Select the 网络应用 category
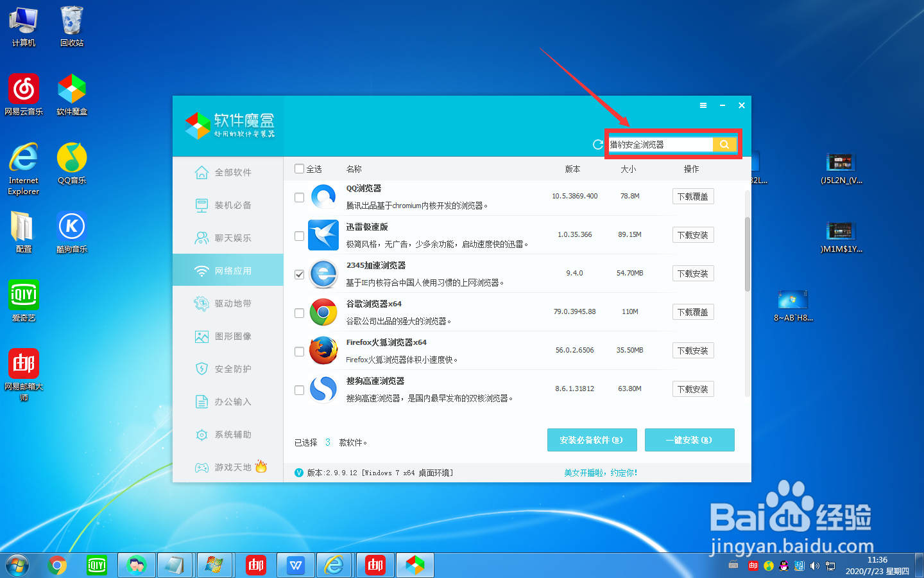924x578 pixels. [228, 271]
